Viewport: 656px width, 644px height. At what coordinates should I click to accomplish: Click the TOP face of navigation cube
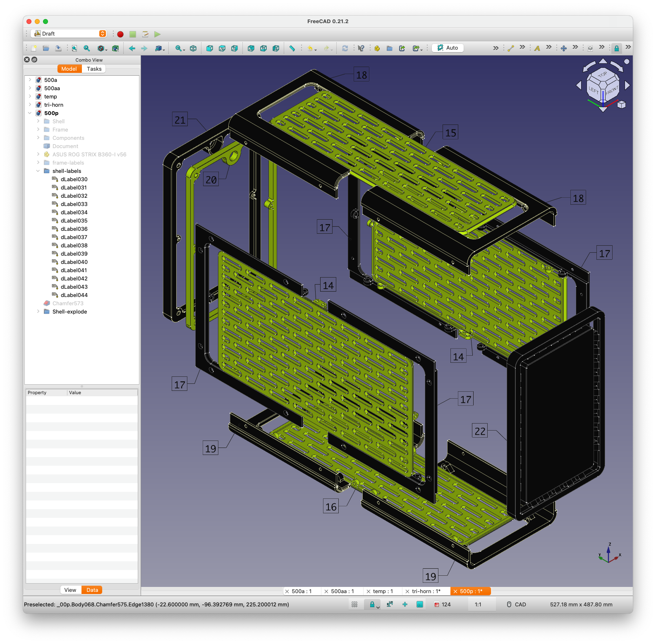click(602, 75)
